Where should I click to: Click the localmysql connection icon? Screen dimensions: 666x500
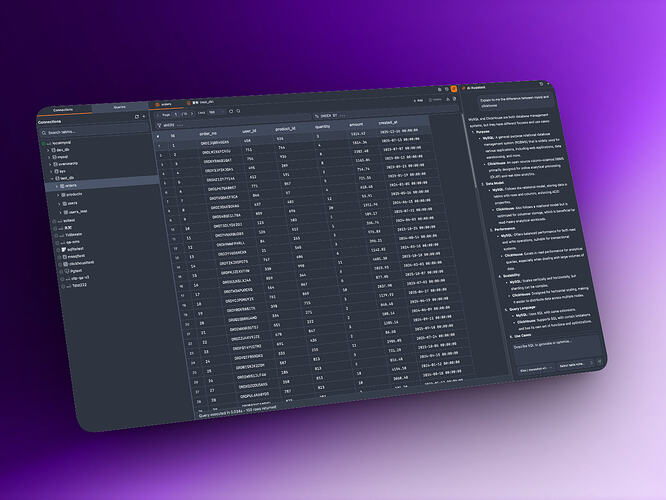point(44,141)
